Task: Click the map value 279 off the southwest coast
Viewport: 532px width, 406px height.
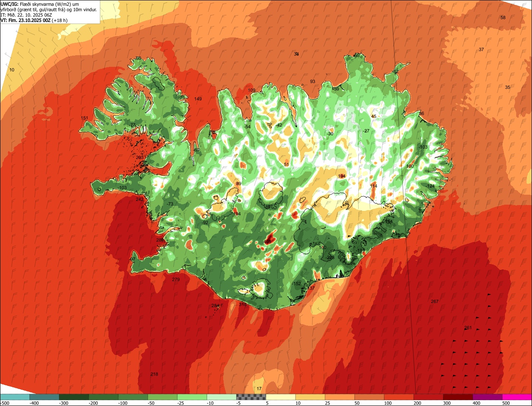Action: point(176,280)
